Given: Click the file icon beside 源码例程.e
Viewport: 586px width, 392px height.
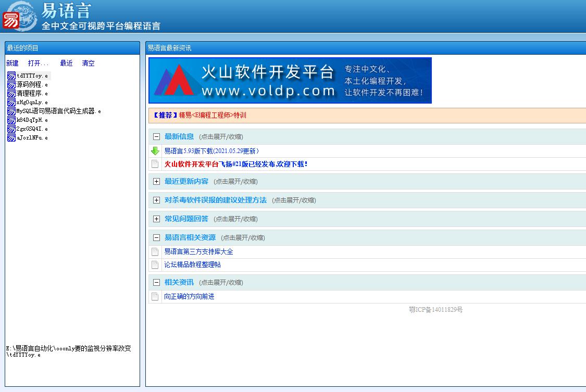Looking at the screenshot, I should pos(11,84).
